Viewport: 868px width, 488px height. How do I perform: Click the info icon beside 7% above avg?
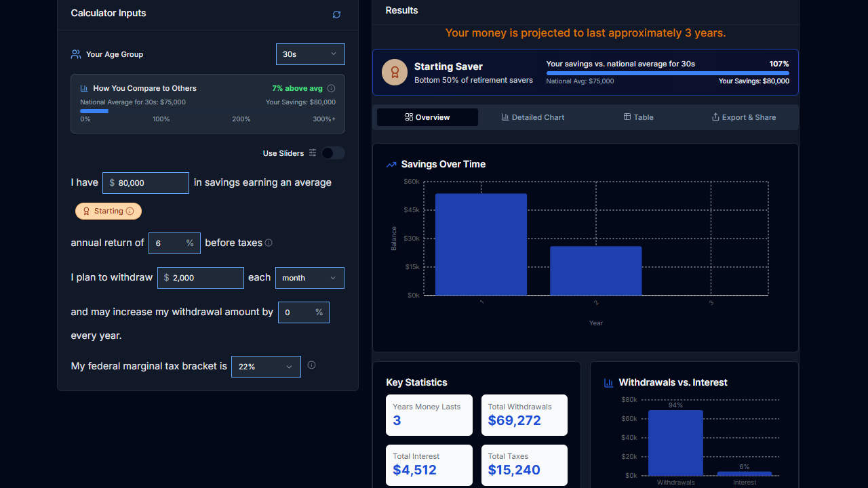(331, 88)
